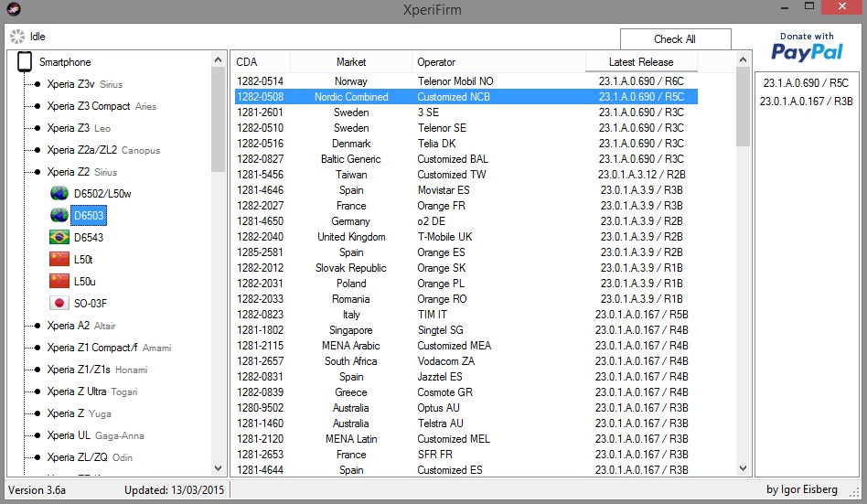This screenshot has width=867, height=504.
Task: Select the Singtel SG row
Action: (466, 330)
